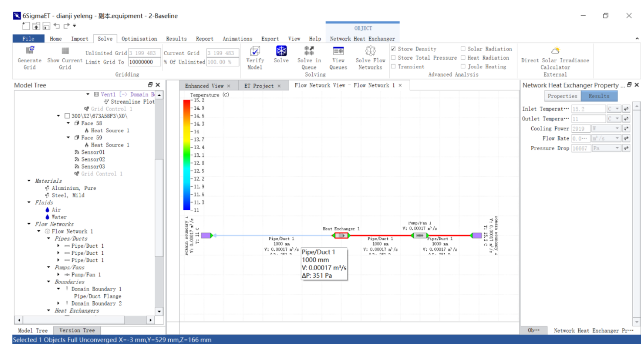644x345 pixels.
Task: Open the Cooling Power unit dropdown
Action: coord(617,129)
